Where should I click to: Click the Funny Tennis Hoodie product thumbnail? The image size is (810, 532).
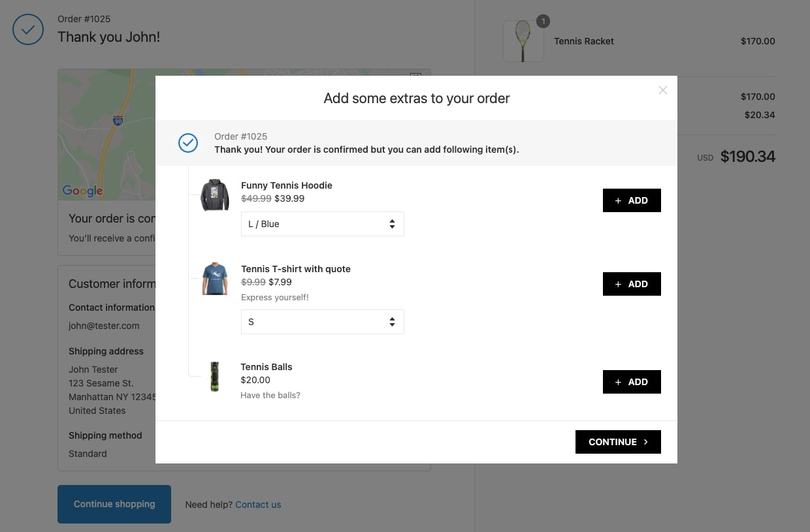[x=215, y=195]
